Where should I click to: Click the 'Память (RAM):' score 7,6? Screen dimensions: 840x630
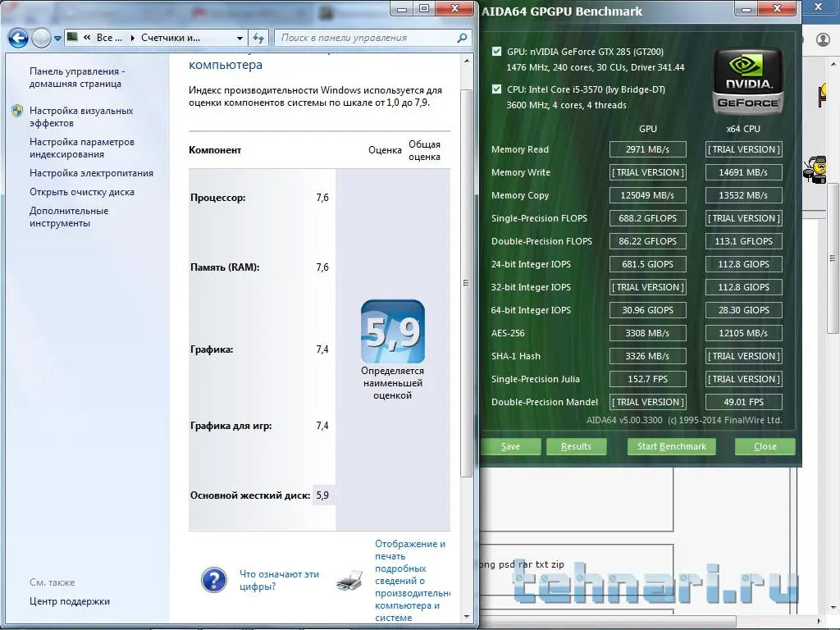(x=322, y=267)
